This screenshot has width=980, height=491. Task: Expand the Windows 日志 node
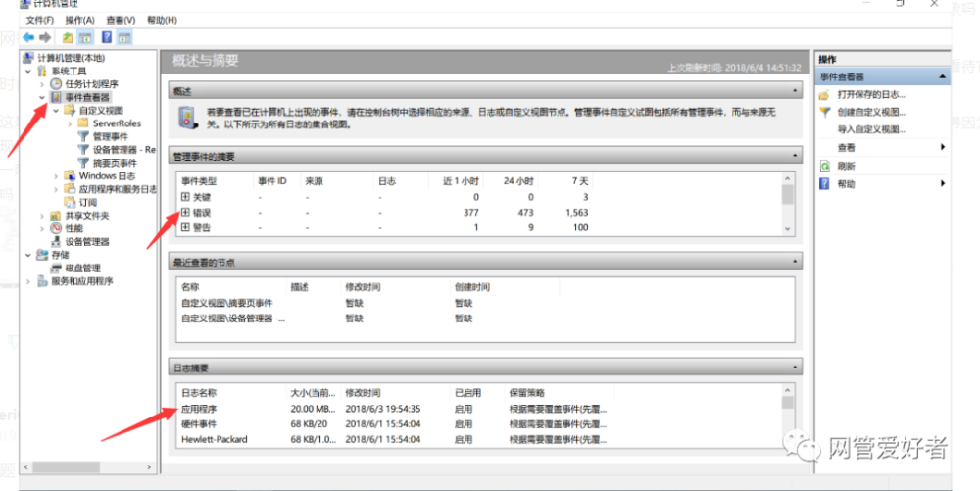click(x=56, y=176)
